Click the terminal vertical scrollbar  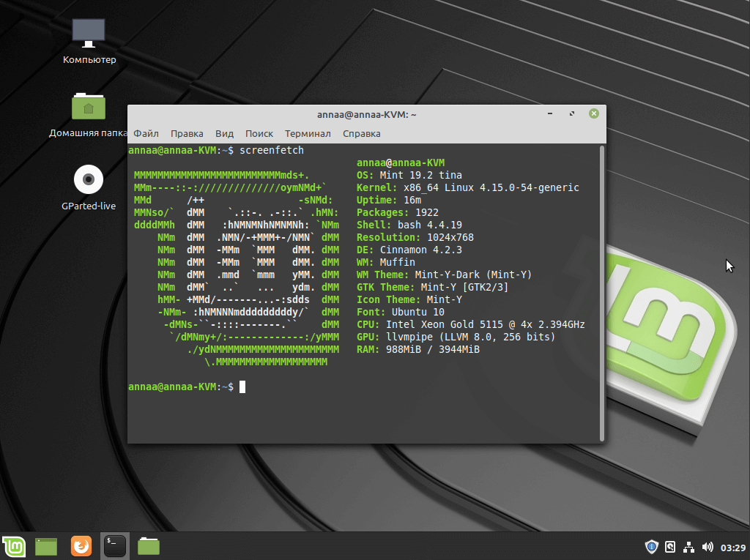pos(602,293)
